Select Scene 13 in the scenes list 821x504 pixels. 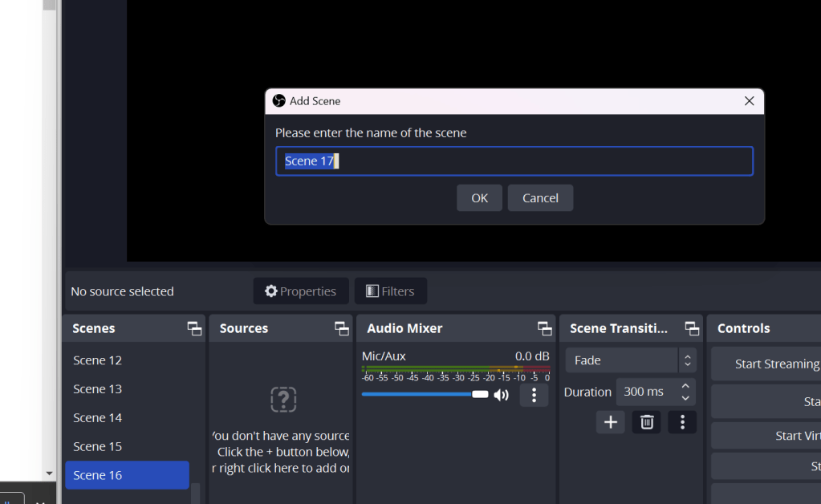tap(127, 389)
